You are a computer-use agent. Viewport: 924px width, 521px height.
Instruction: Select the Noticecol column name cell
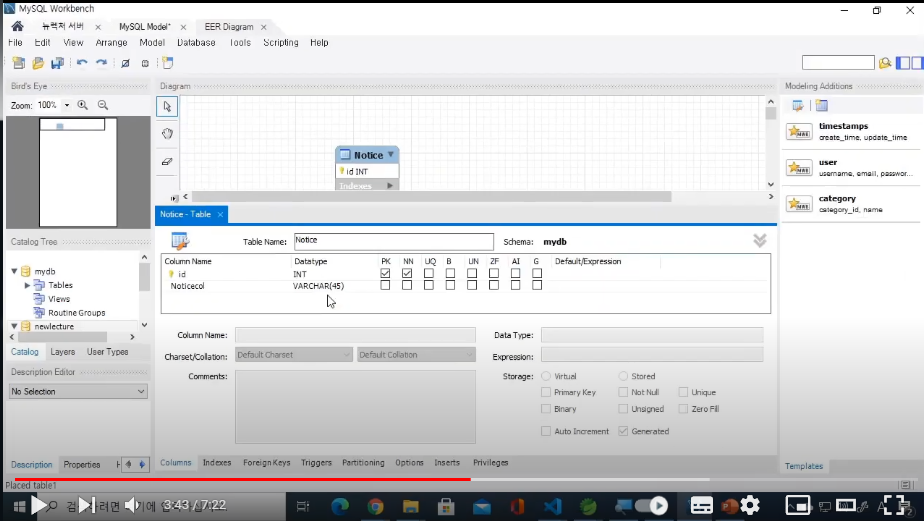point(187,286)
